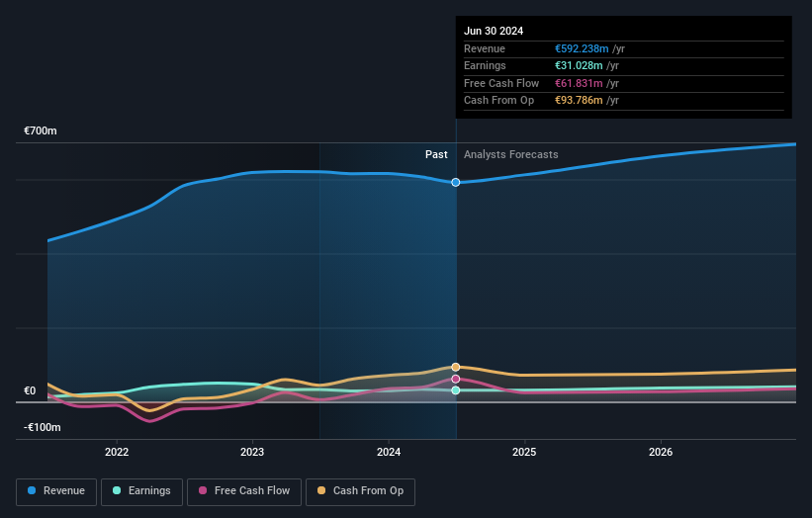This screenshot has height=518, width=812.
Task: Click the Past label on chart
Action: click(x=436, y=154)
